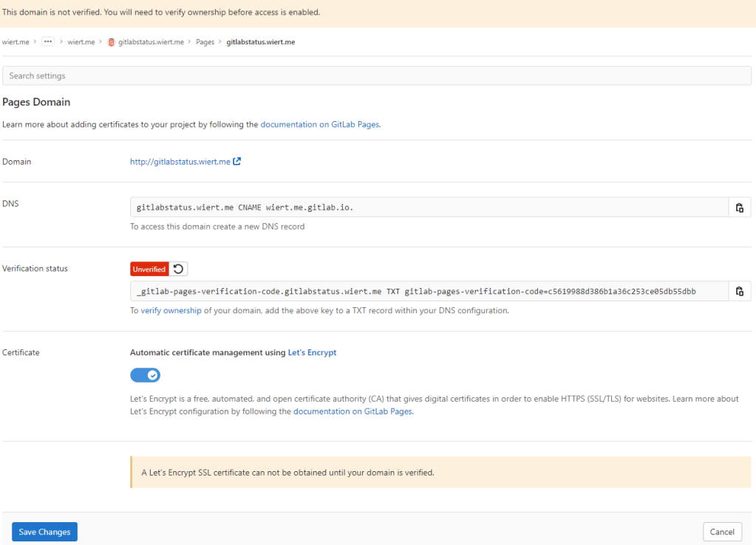Click the gitlabstatus.wiert.me project avatar in breadcrumb
The height and width of the screenshot is (545, 756).
112,41
